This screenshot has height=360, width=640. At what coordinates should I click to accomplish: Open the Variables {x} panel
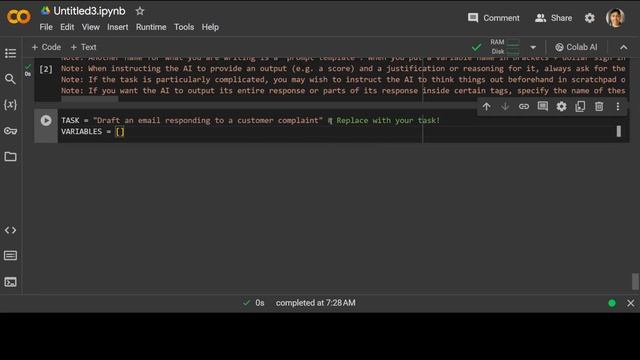pyautogui.click(x=11, y=104)
